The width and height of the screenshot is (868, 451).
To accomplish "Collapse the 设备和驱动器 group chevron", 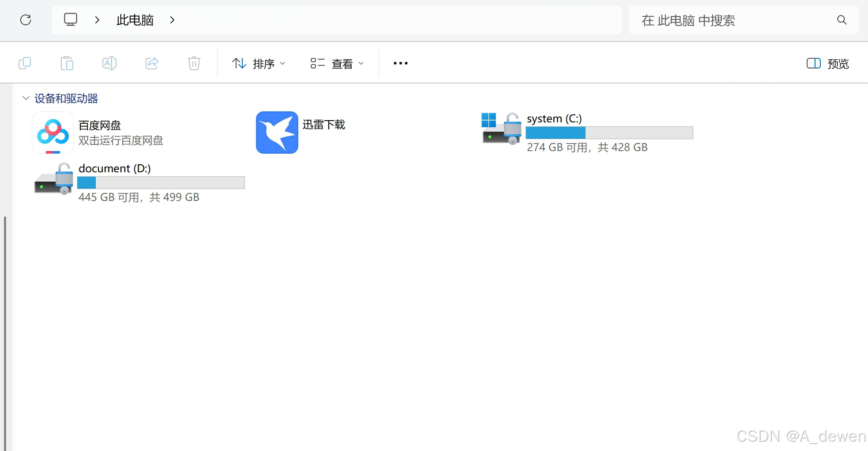I will coord(26,98).
